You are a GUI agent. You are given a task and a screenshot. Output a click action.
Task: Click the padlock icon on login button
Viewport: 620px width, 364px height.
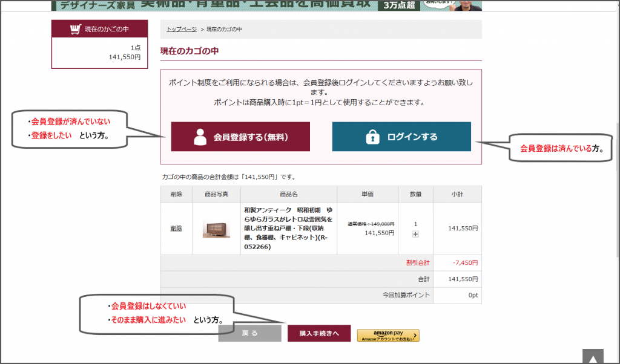372,137
